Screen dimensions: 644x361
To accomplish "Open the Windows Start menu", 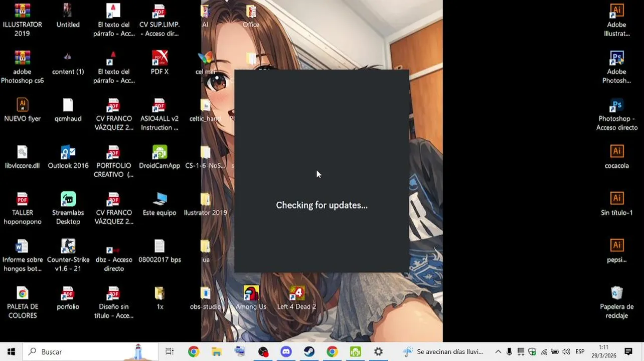I will click(x=12, y=352).
